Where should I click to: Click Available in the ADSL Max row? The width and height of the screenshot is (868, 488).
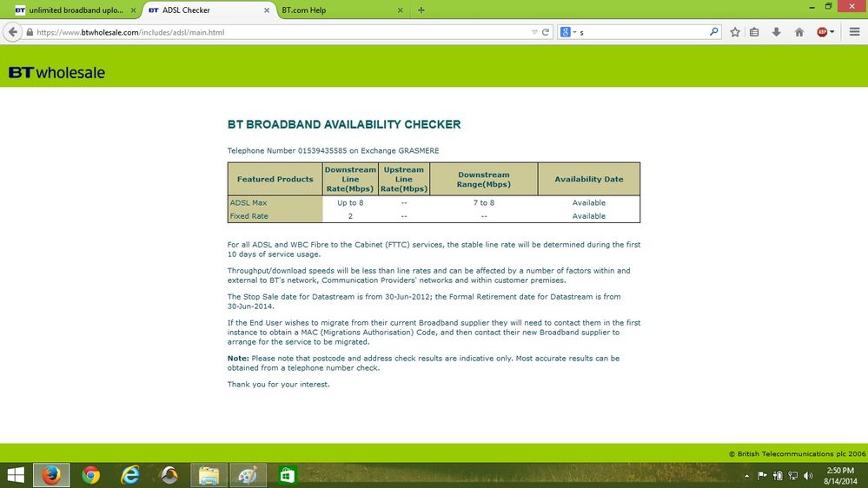click(x=588, y=202)
